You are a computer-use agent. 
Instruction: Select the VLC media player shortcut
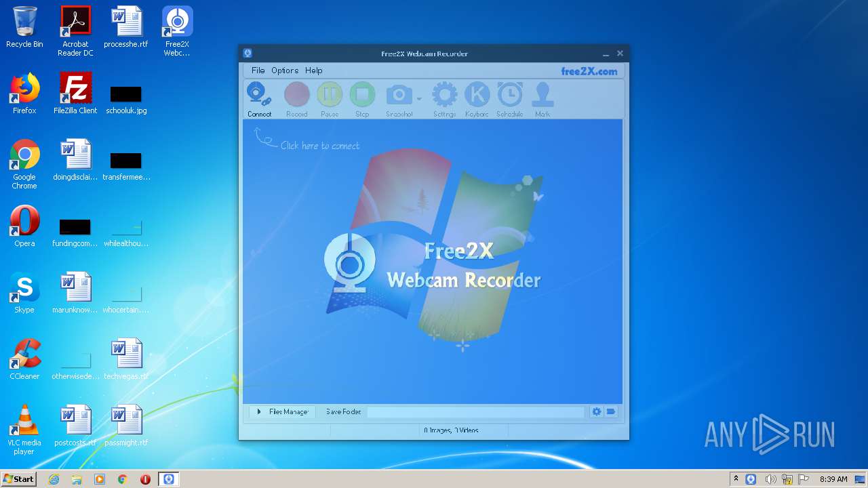click(x=24, y=430)
